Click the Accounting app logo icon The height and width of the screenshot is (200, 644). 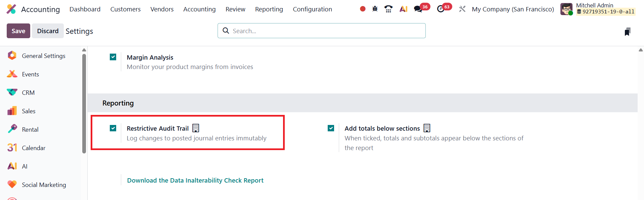11,9
